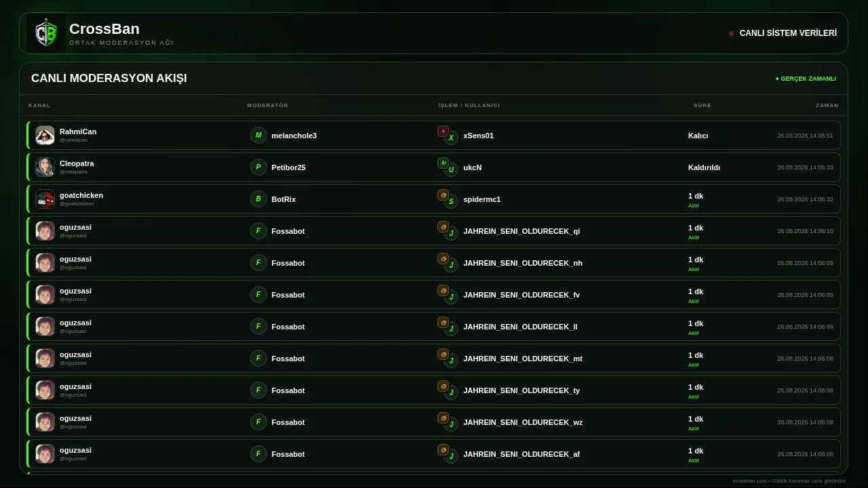Screen dimensions: 868x488
Task: Click Petibor25 moderator P badge
Action: (258, 167)
